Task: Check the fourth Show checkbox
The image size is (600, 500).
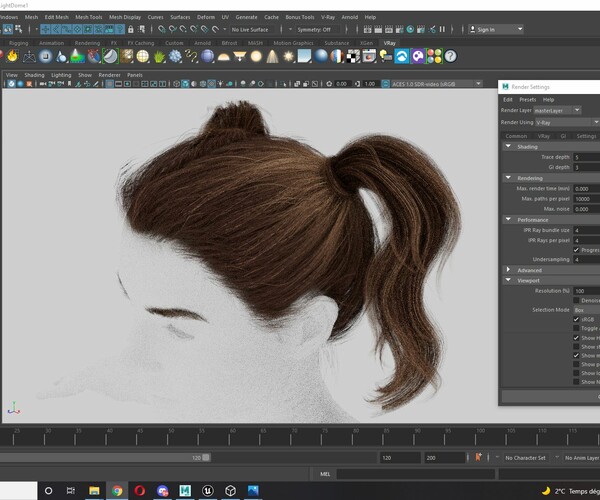Action: coord(576,364)
